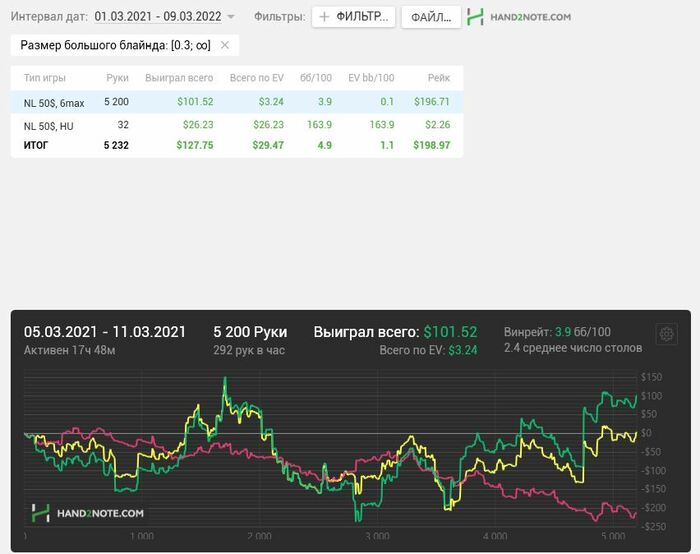Click the ИТОГ total row label
Viewport: 700px width, 554px height.
click(36, 145)
